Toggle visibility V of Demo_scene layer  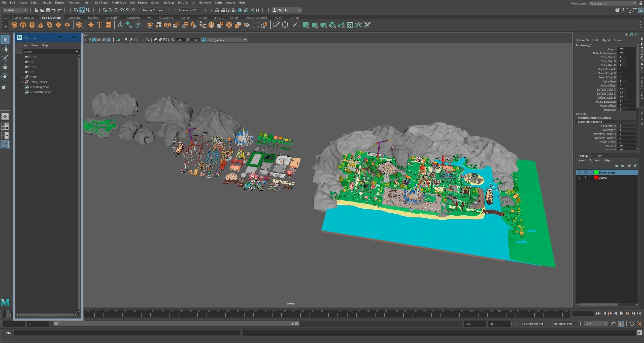(579, 173)
